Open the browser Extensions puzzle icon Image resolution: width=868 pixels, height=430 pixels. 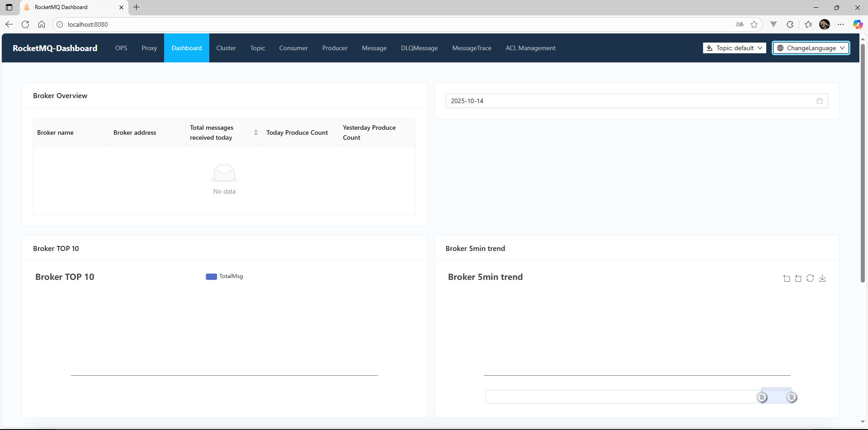[x=790, y=24]
